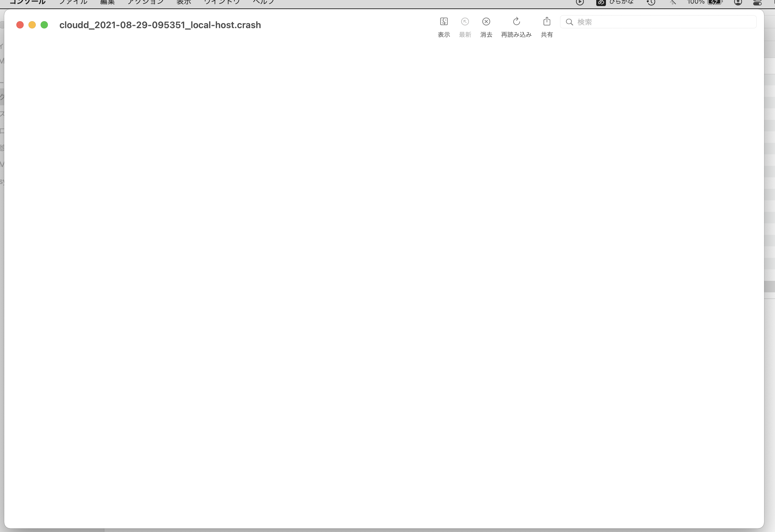This screenshot has width=775, height=532.
Task: Click the magnifying glass in the search field
Action: pos(570,22)
